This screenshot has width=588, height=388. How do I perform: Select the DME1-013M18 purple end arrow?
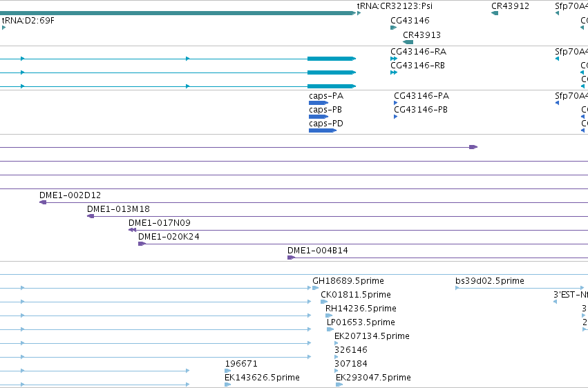pos(91,216)
